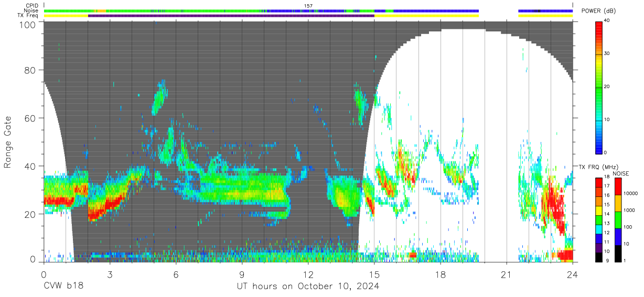Click the UT hours on October 10, 2024 title
This screenshot has width=644, height=297.
pyautogui.click(x=307, y=287)
